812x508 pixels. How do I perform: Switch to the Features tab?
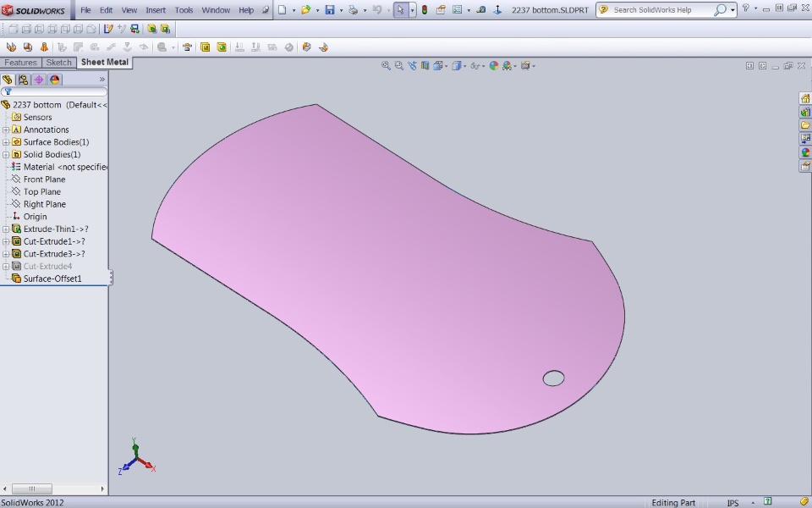click(20, 63)
